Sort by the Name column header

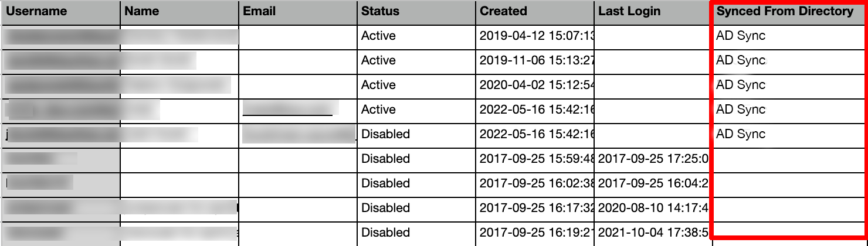tap(142, 12)
